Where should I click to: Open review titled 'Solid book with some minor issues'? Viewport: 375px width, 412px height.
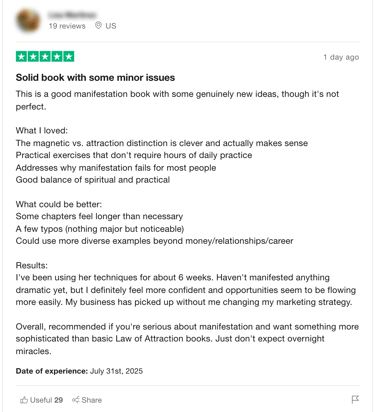[x=95, y=78]
